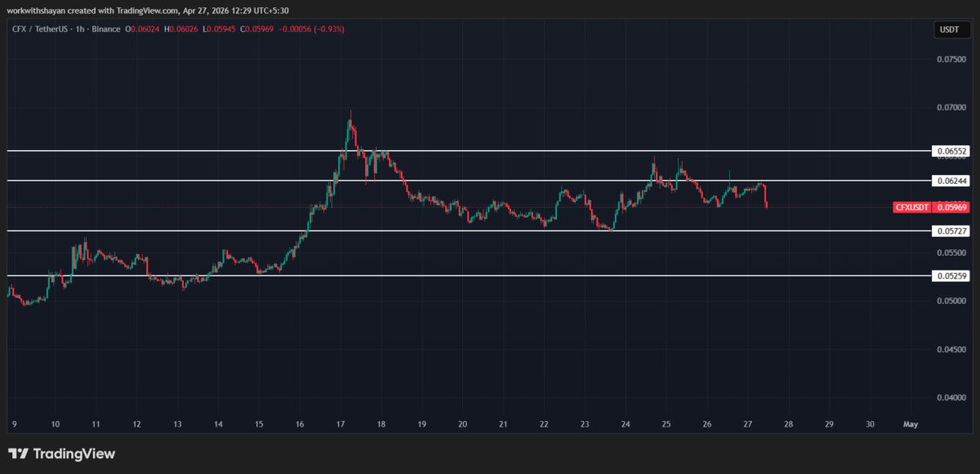The height and width of the screenshot is (474, 980).
Task: Click date 17 on the time axis
Action: point(341,424)
